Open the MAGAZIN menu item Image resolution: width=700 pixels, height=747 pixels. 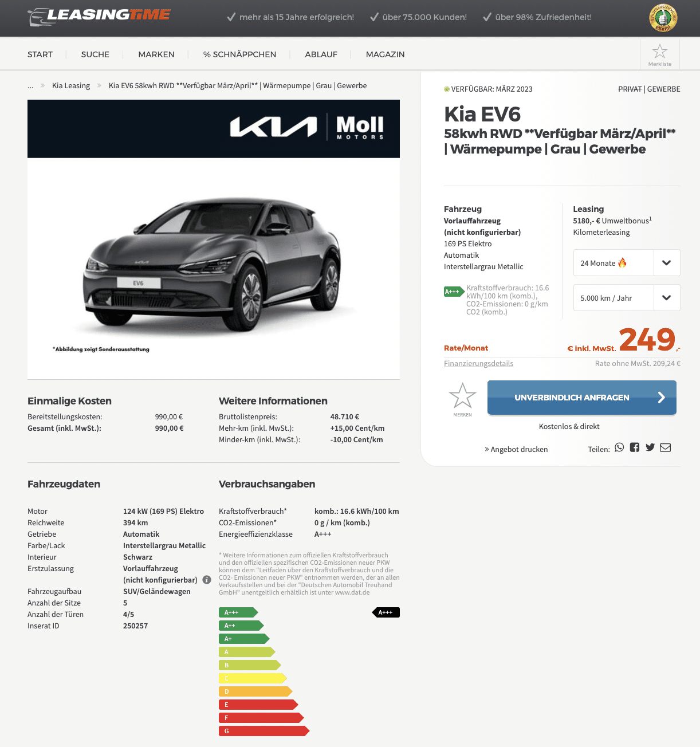click(x=386, y=54)
